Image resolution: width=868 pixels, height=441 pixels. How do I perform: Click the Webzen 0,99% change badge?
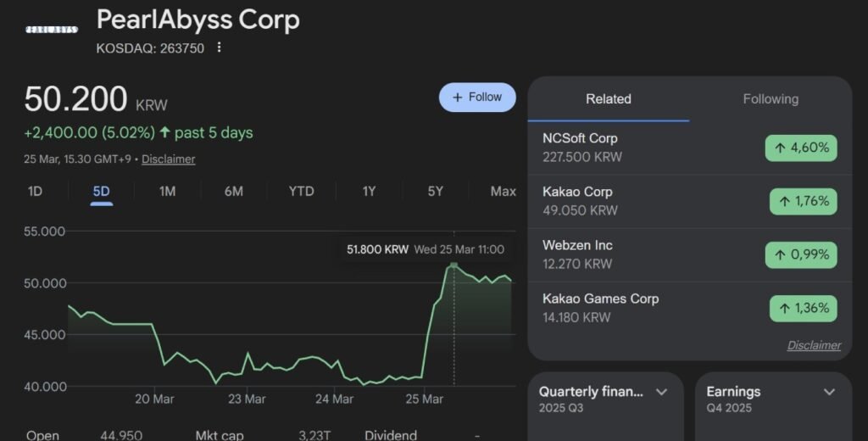[x=801, y=254]
